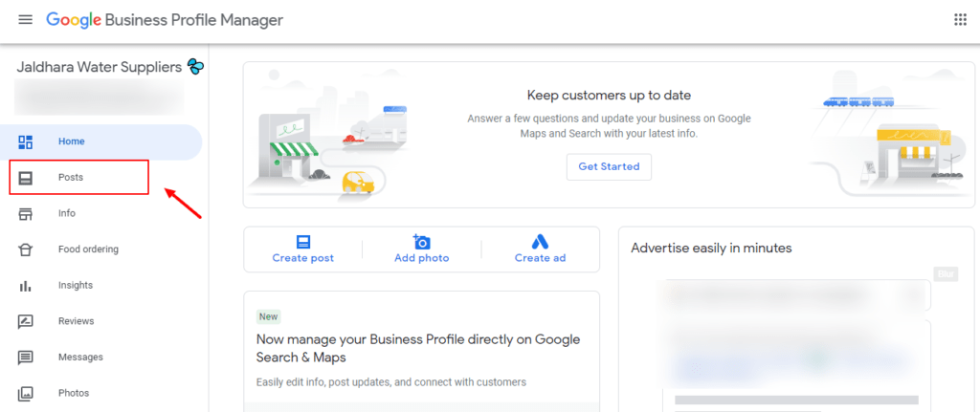Screen dimensions: 980x412
Task: Click the Keep customers up to date heading
Action: coord(609,96)
